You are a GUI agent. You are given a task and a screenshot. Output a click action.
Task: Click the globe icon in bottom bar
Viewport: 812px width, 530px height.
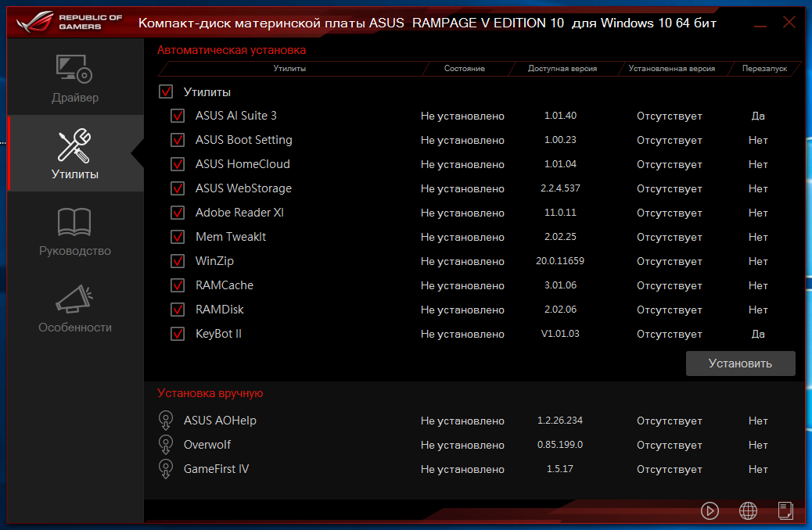point(748,510)
